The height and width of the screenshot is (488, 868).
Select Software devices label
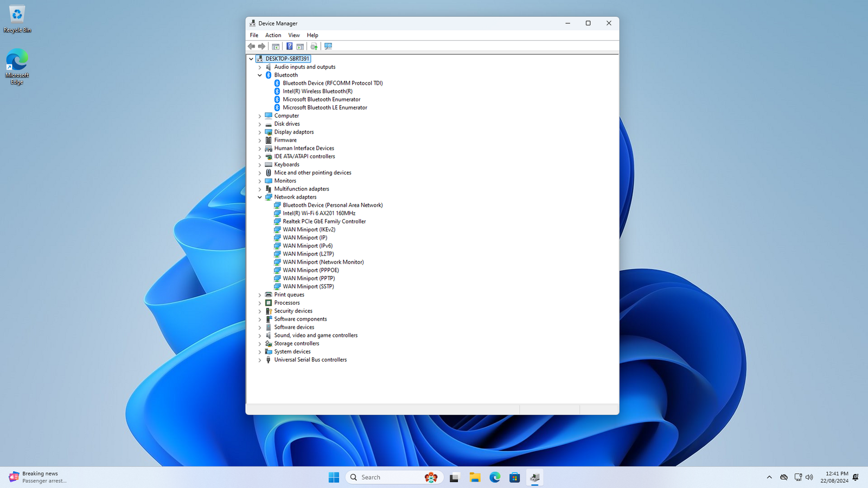pos(294,327)
